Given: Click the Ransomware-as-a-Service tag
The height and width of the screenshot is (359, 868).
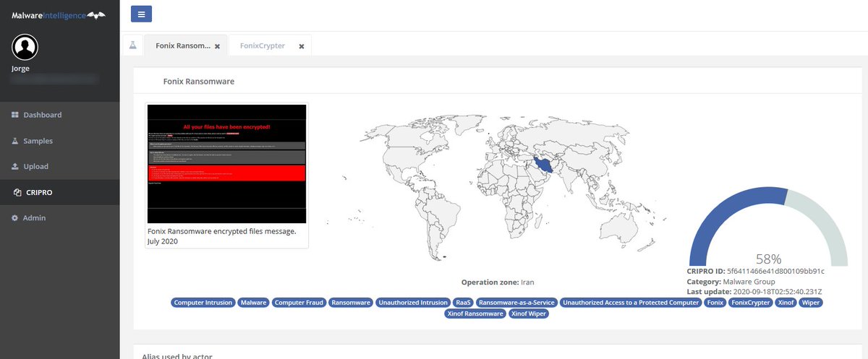Looking at the screenshot, I should click(x=517, y=303).
